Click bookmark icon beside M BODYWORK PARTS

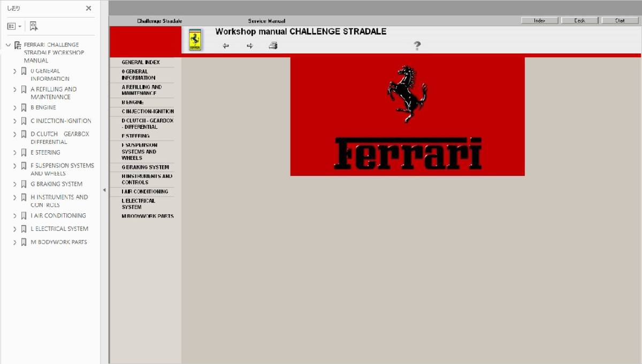point(24,242)
